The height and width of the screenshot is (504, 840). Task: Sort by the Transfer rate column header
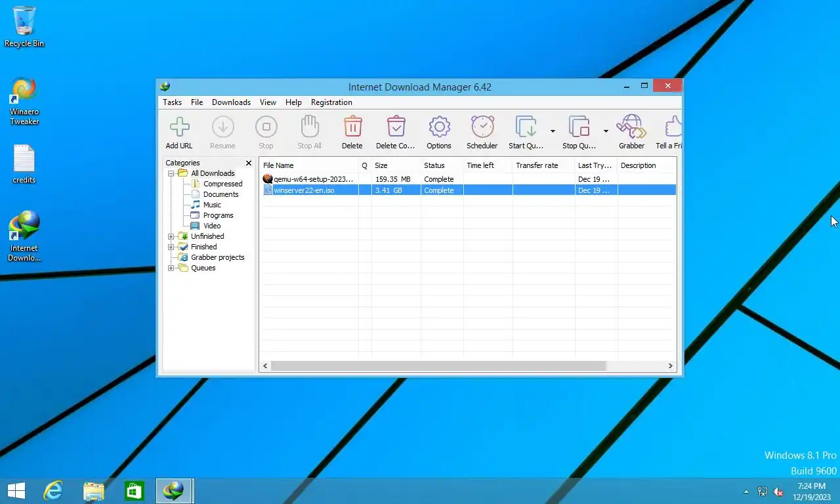click(543, 165)
